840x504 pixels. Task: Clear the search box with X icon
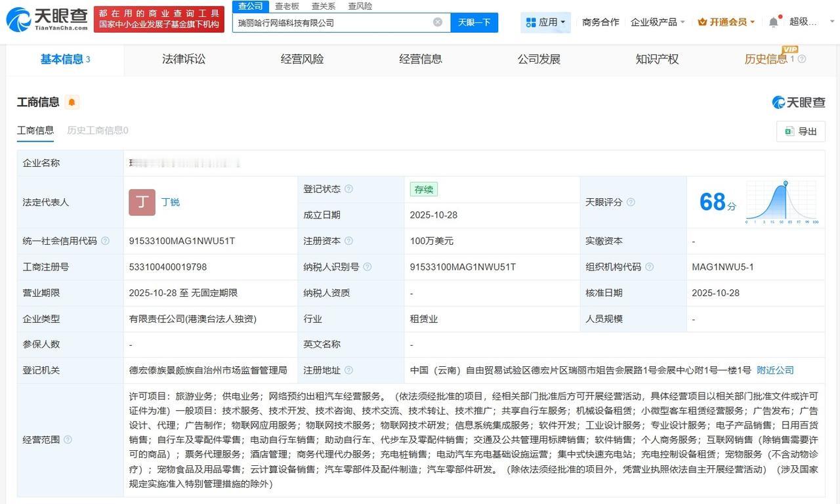[438, 22]
